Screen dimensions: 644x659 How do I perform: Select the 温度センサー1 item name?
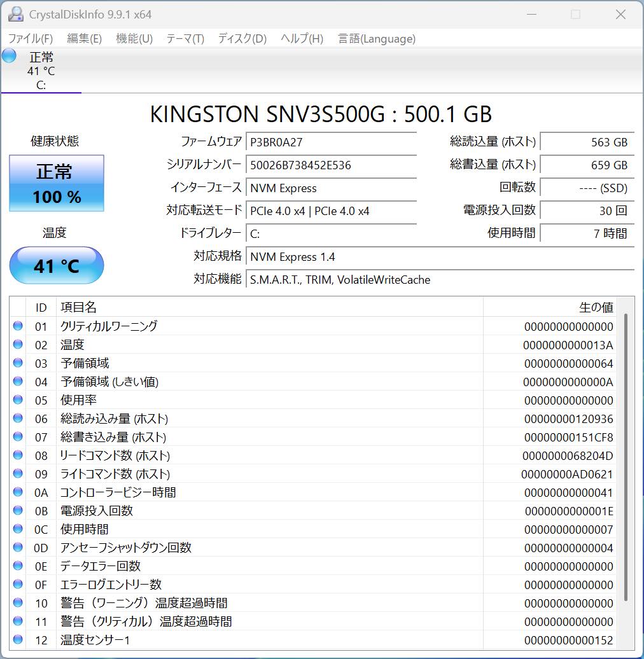point(95,640)
